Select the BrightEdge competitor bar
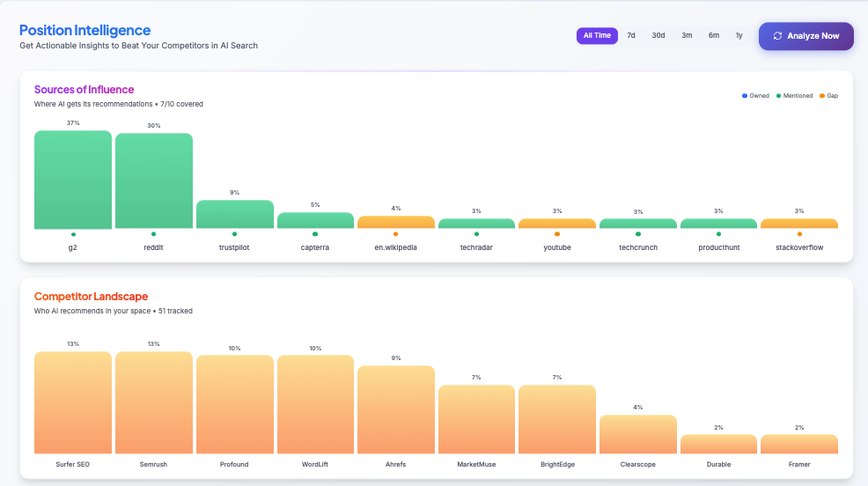868x486 pixels. [557, 420]
